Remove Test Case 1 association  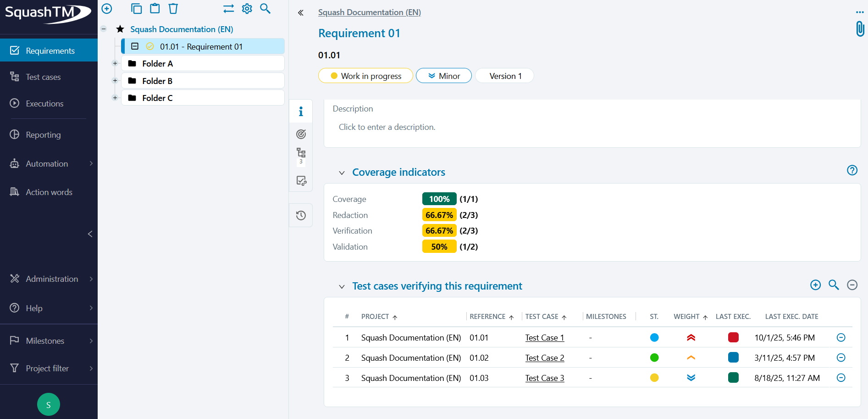tap(841, 337)
